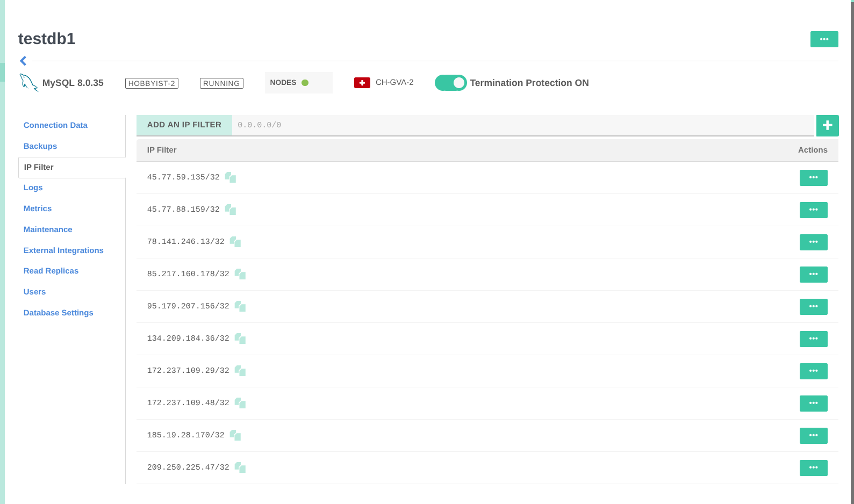Image resolution: width=854 pixels, height=504 pixels.
Task: Copy the 209.250.225.47/32 IP filter
Action: 240,467
